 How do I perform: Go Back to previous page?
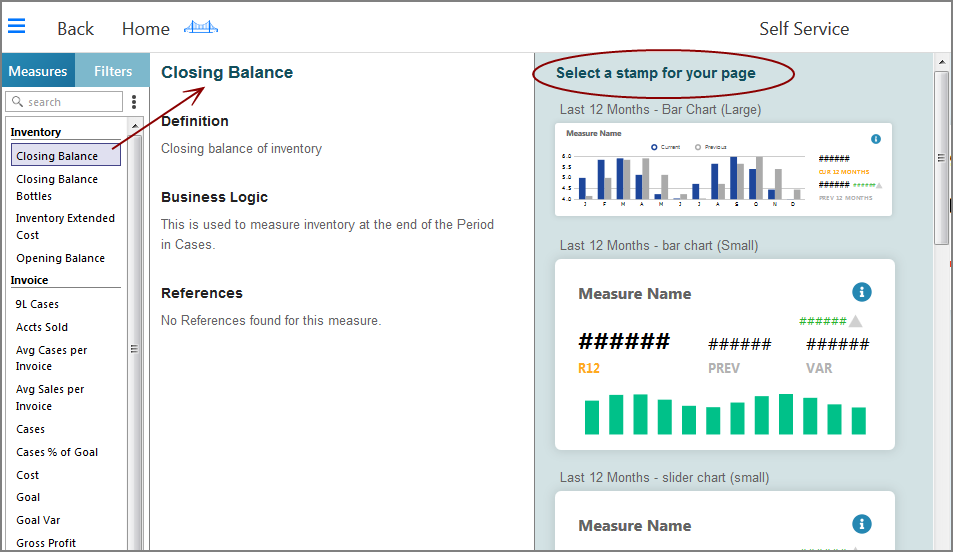[75, 29]
